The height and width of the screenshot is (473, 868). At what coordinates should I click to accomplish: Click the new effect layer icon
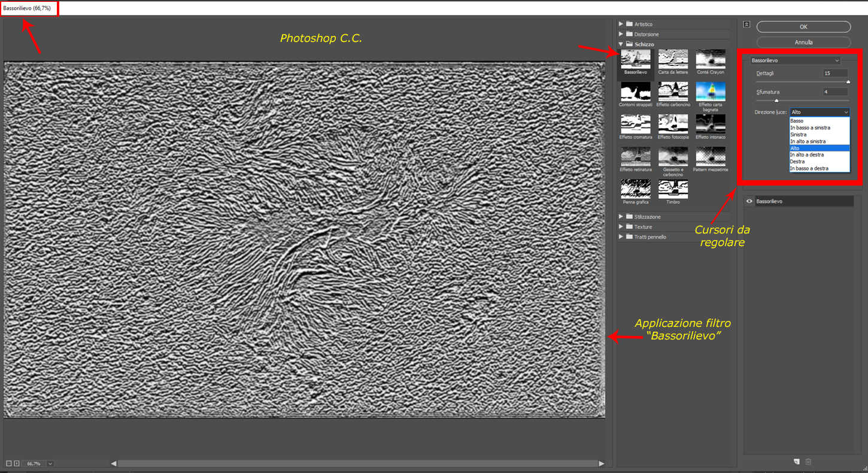tap(797, 462)
